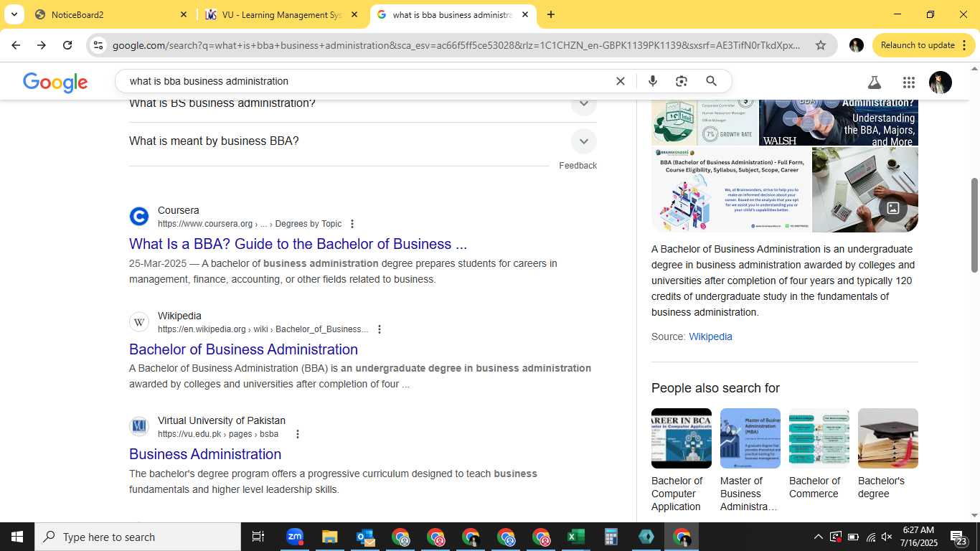Viewport: 980px width, 551px height.
Task: Open the tab search dropdown arrow
Action: pos(14,14)
